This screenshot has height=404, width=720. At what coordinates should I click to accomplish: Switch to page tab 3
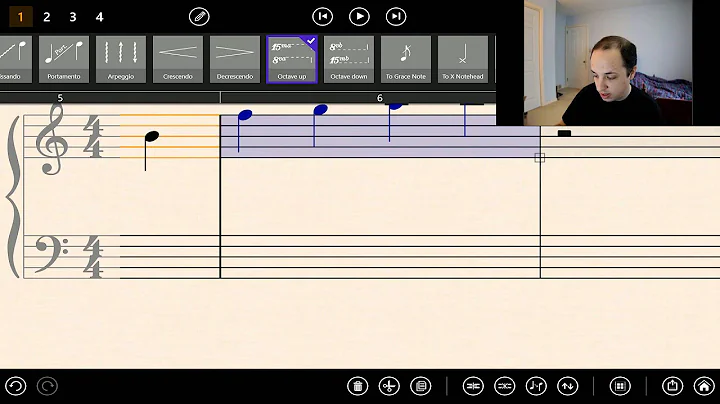tap(73, 17)
